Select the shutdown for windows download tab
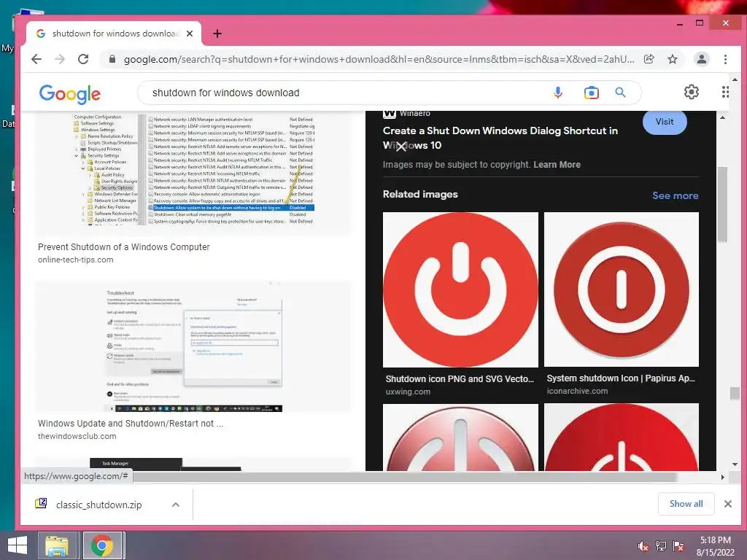Screen dimensions: 747x560 tap(115, 34)
